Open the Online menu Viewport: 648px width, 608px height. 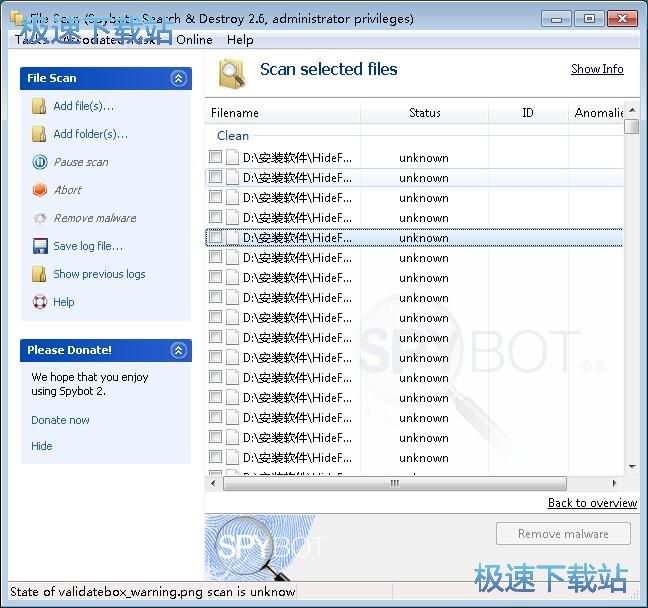(x=194, y=40)
